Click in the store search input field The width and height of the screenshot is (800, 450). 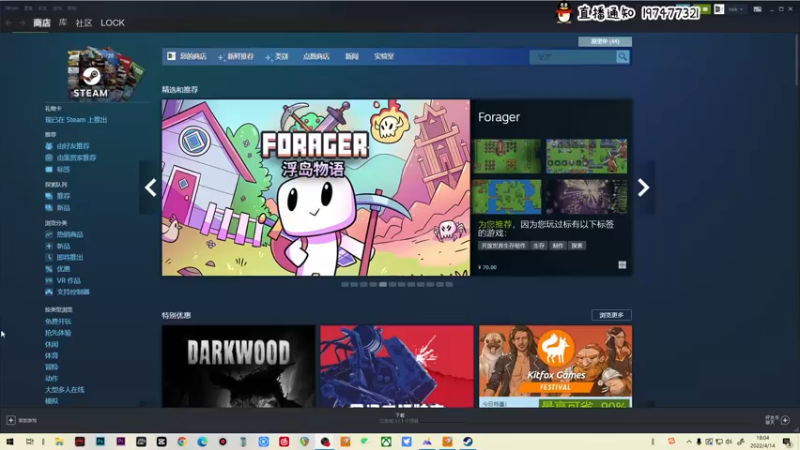pyautogui.click(x=572, y=57)
